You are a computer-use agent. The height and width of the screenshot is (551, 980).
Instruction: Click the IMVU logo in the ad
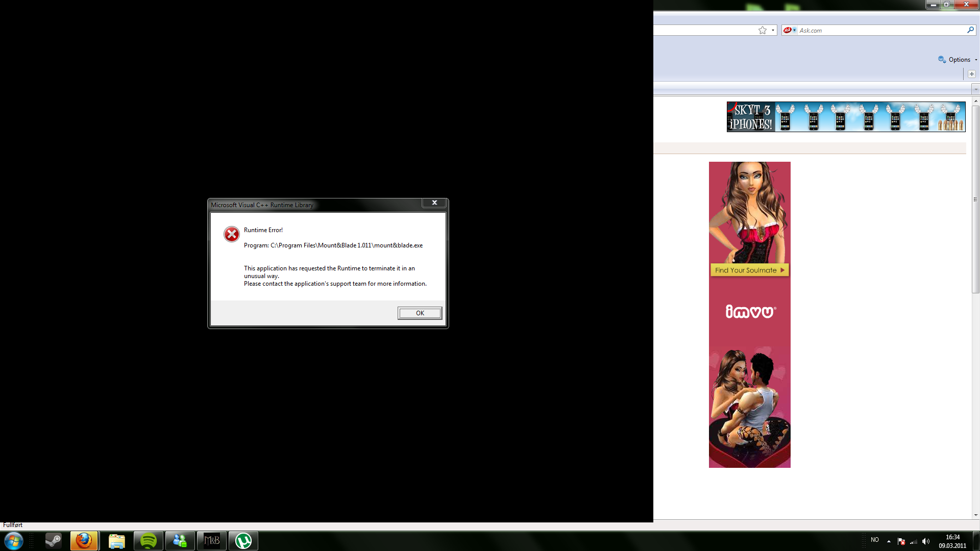pyautogui.click(x=751, y=311)
